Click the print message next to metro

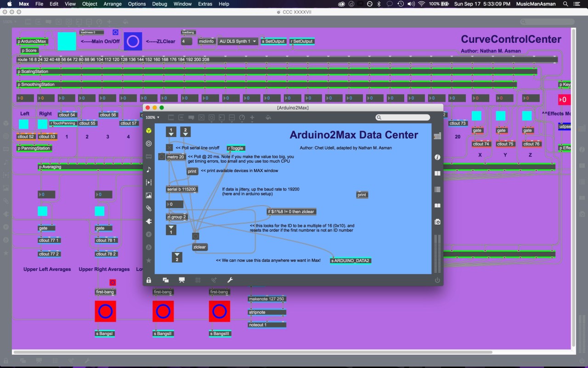pyautogui.click(x=192, y=171)
